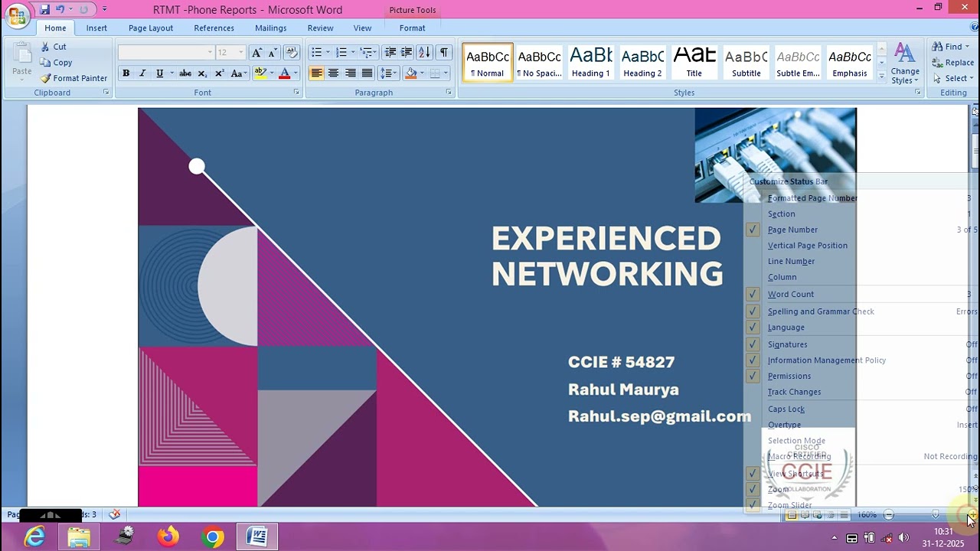Image resolution: width=980 pixels, height=551 pixels.
Task: Open the font name dropdown
Action: (x=210, y=53)
